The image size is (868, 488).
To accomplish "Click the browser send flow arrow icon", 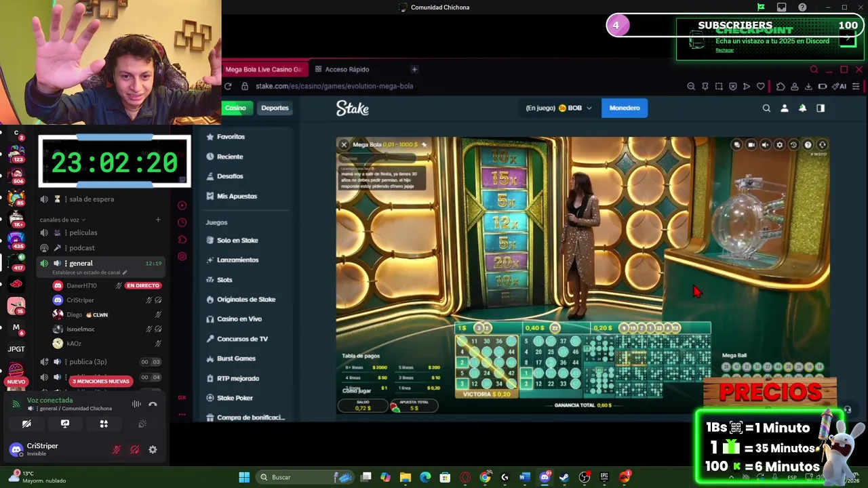I will click(x=747, y=86).
